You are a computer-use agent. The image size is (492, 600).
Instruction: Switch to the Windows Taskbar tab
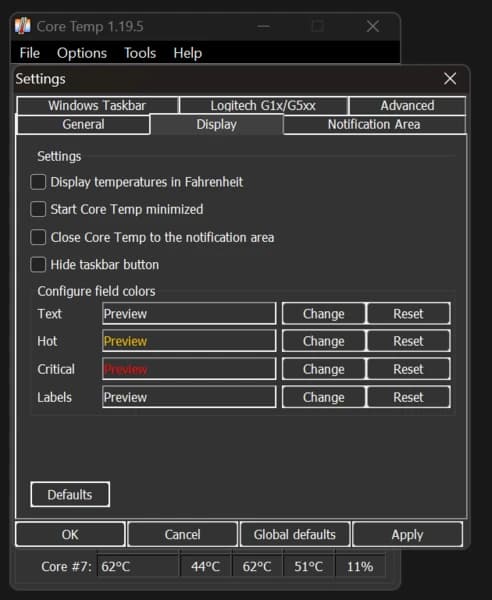tap(98, 106)
